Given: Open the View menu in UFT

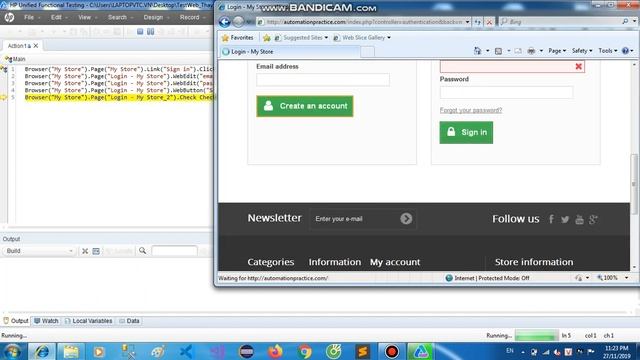Looking at the screenshot, I should pos(84,18).
